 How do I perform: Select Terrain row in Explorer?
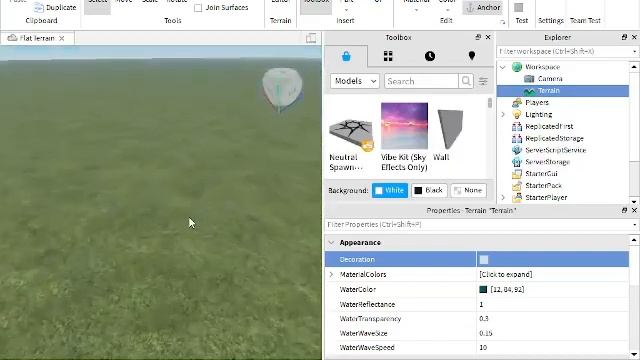563,91
